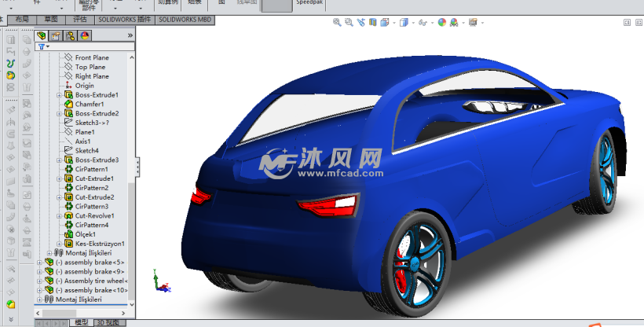Switch to the PropertyManager tab icon
This screenshot has height=327, width=644.
click(x=56, y=35)
